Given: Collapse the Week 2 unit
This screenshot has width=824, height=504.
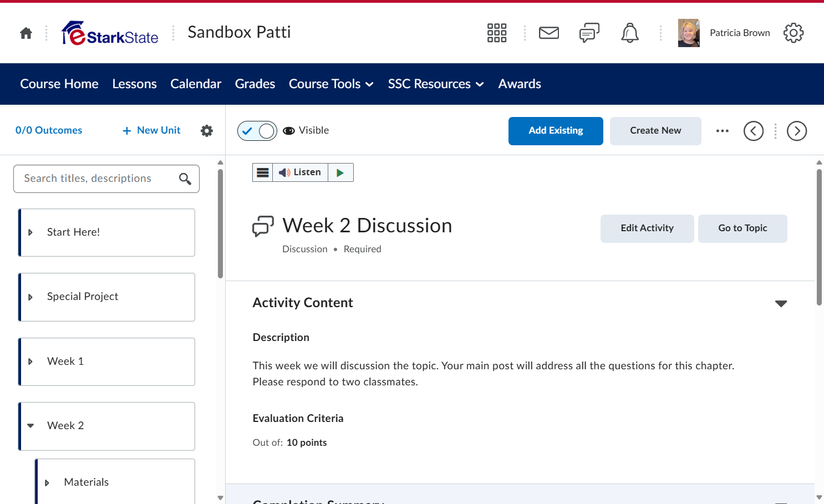Looking at the screenshot, I should 30,426.
